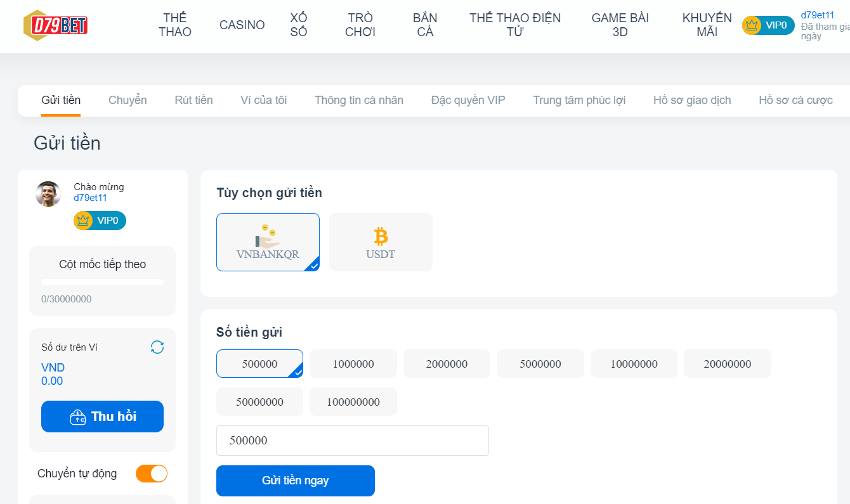Toggle off Chuyển tự động
The width and height of the screenshot is (850, 504).
coord(151,473)
